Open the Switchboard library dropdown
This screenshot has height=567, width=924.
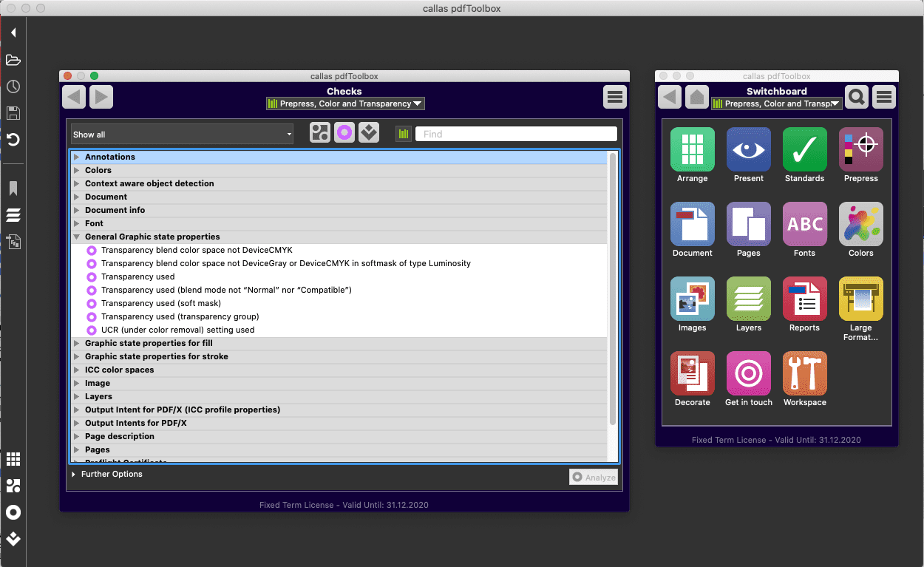point(776,104)
